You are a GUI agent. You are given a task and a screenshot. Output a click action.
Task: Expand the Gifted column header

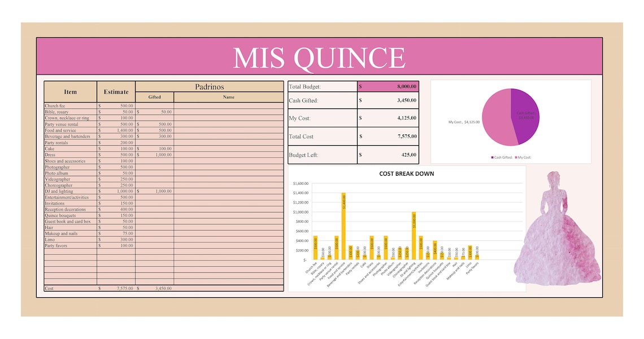click(x=154, y=97)
